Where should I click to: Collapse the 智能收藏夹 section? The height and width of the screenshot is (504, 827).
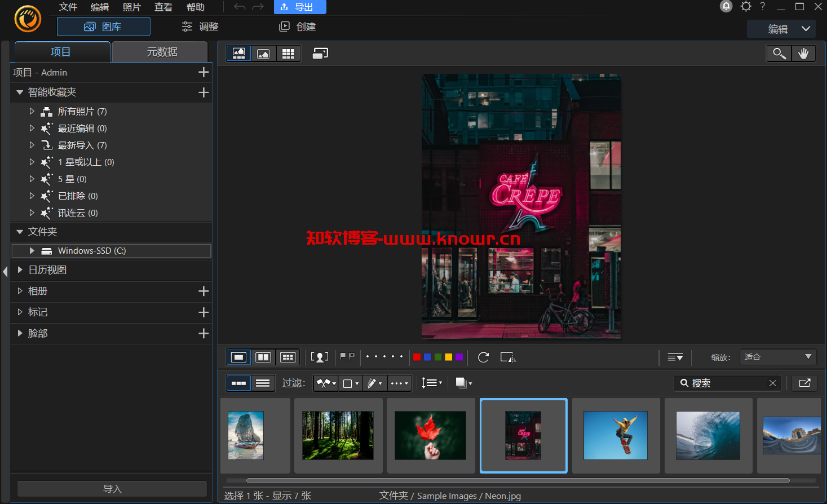click(x=20, y=92)
